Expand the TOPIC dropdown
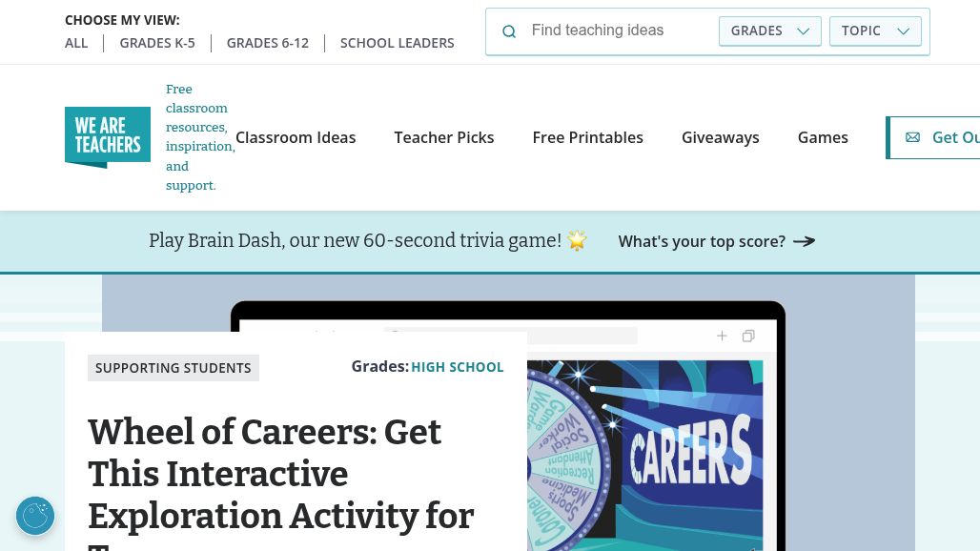This screenshot has height=551, width=980. point(875,31)
